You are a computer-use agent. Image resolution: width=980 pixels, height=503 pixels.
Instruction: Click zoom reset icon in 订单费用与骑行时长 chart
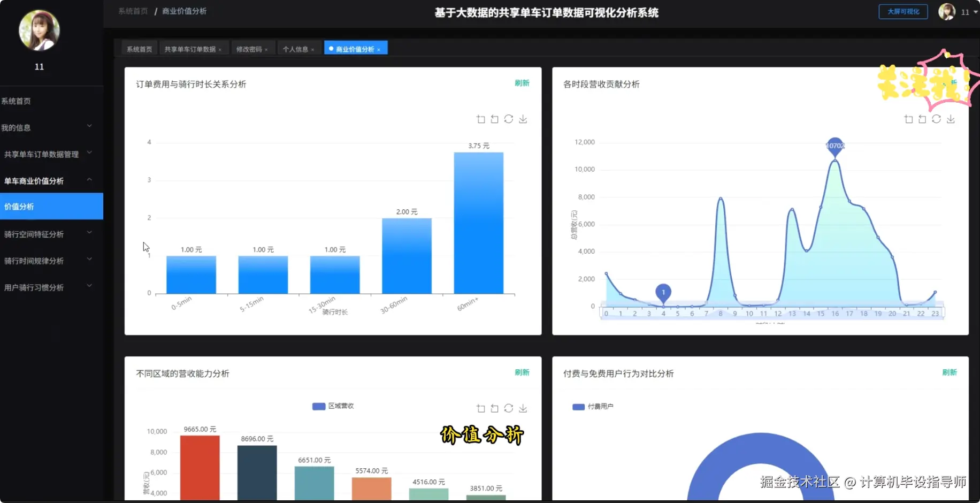click(x=494, y=119)
